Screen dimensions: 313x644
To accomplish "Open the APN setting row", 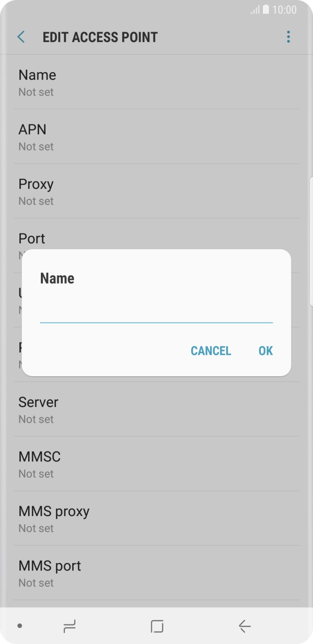I will pyautogui.click(x=156, y=137).
